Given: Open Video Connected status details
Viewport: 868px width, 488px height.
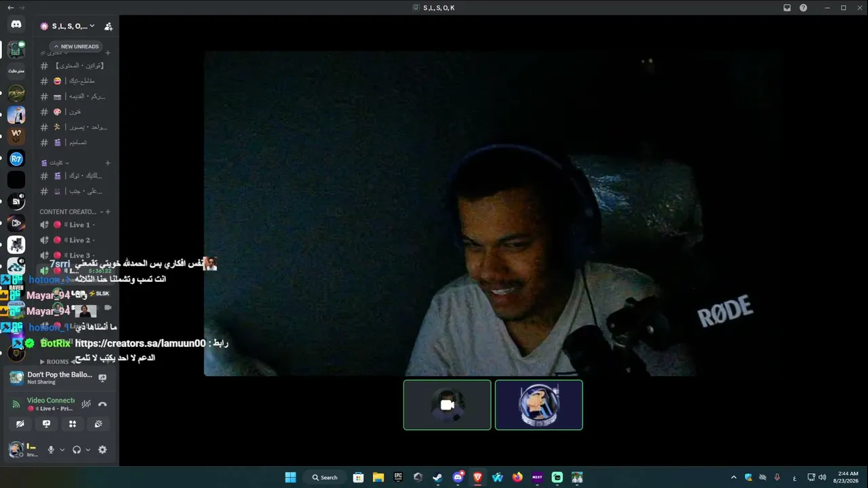Looking at the screenshot, I should [51, 401].
